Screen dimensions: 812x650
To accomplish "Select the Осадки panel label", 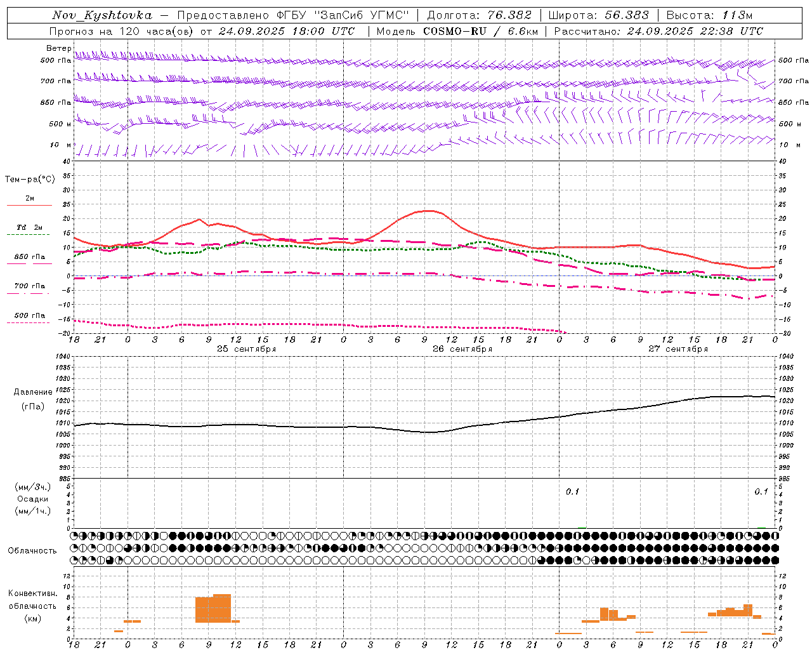I will pos(32,499).
